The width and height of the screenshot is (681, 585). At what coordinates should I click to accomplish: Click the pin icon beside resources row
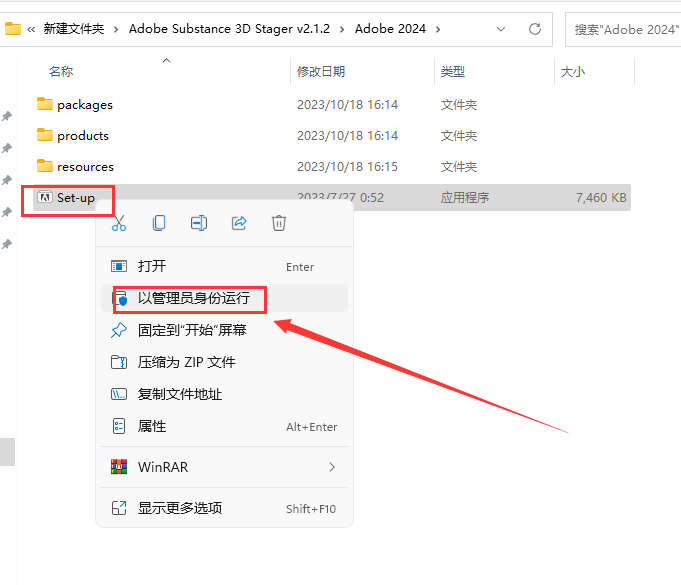click(x=7, y=180)
